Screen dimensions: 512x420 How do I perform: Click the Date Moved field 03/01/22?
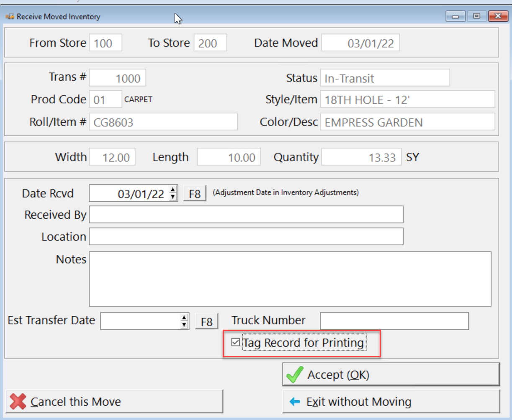tap(360, 43)
